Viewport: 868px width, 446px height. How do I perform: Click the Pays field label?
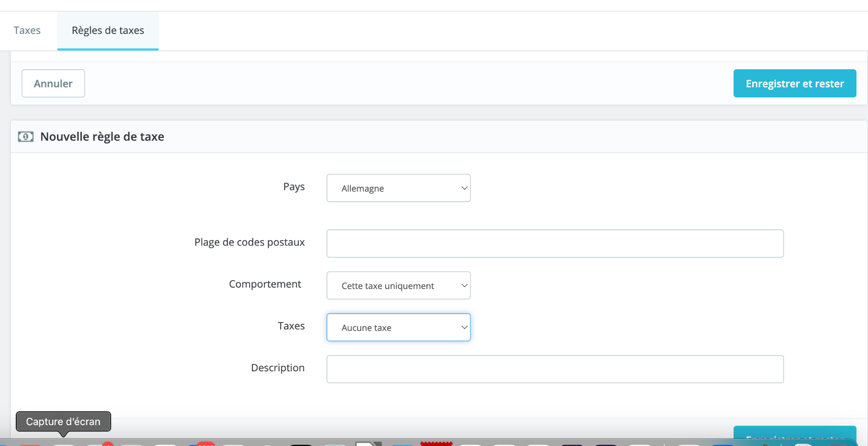point(294,187)
